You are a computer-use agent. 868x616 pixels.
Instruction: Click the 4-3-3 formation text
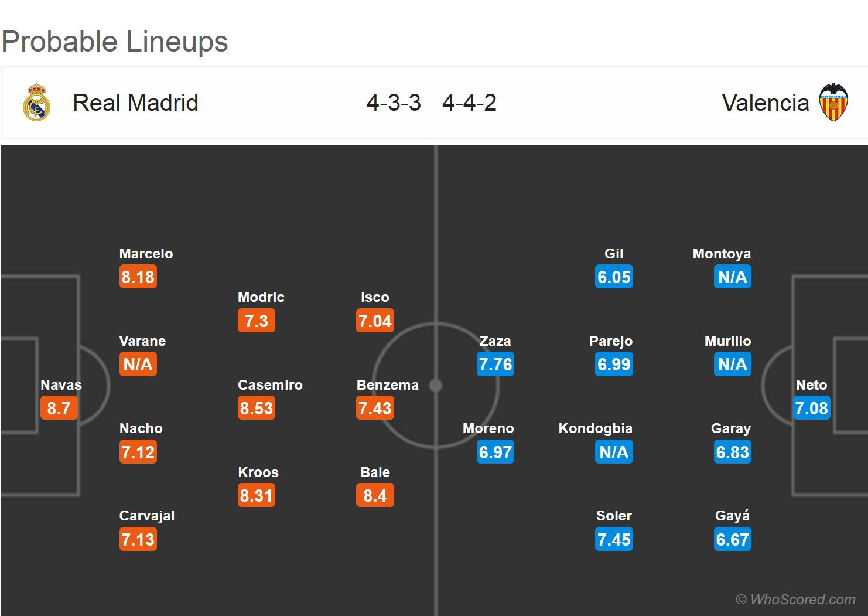(394, 103)
